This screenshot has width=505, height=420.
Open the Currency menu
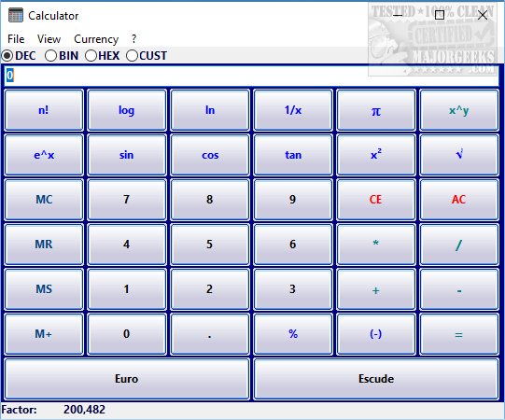[x=96, y=39]
